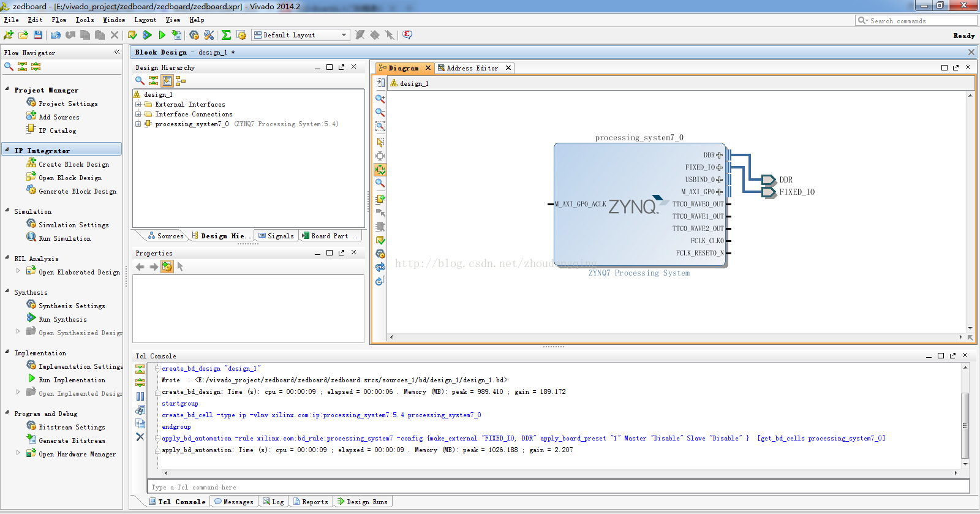Viewport: 980px width, 514px height.
Task: Search Design Hierarchy with magnifier icon
Action: 140,80
